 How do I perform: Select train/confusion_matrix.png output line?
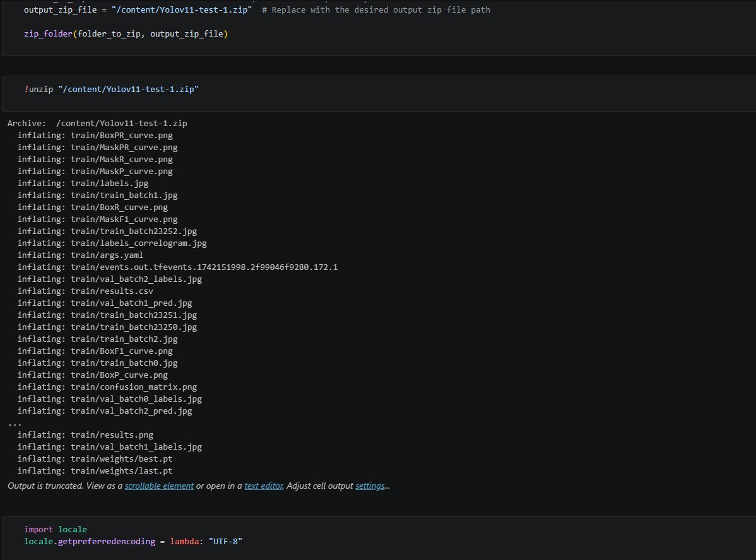click(107, 387)
